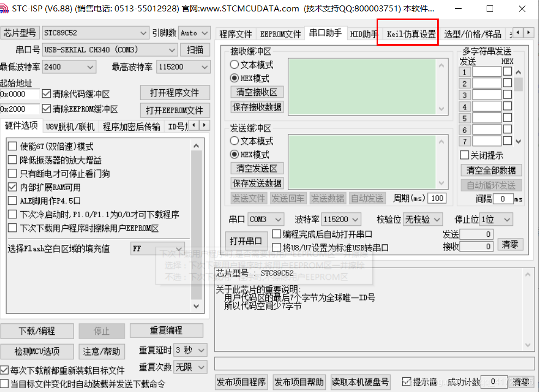Viewport: 539px width, 392px height.
Task: Open chip model STC89C52 dropdown
Action: coord(95,33)
